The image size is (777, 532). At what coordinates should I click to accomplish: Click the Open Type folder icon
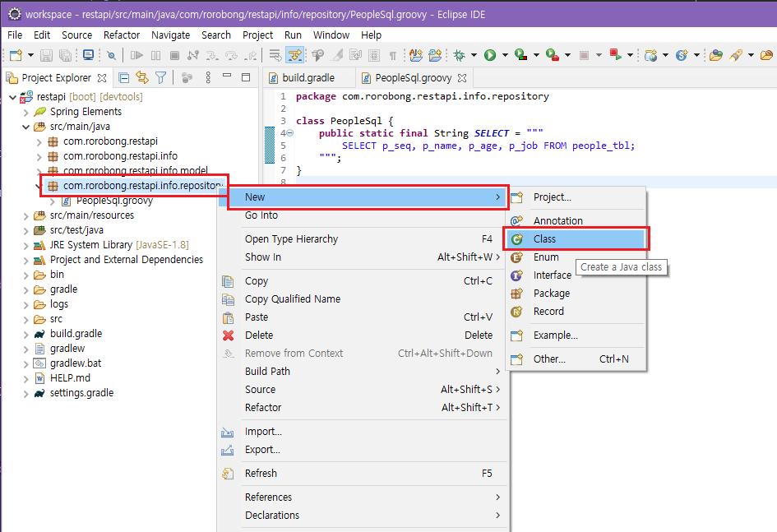(715, 55)
